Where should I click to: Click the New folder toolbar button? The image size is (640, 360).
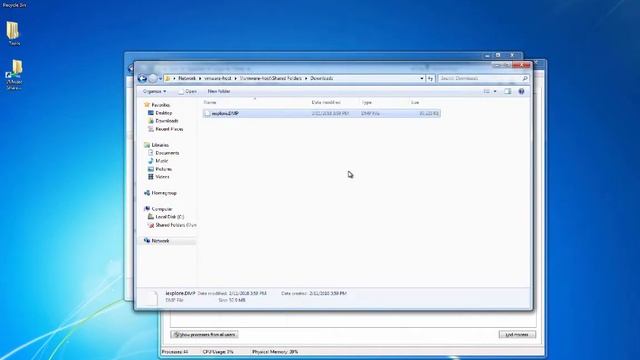(219, 91)
